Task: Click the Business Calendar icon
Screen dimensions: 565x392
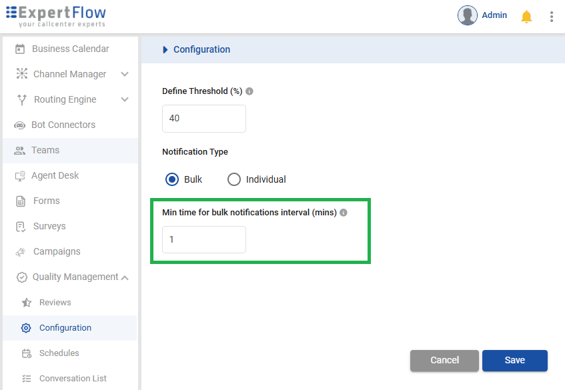Action: pos(20,49)
